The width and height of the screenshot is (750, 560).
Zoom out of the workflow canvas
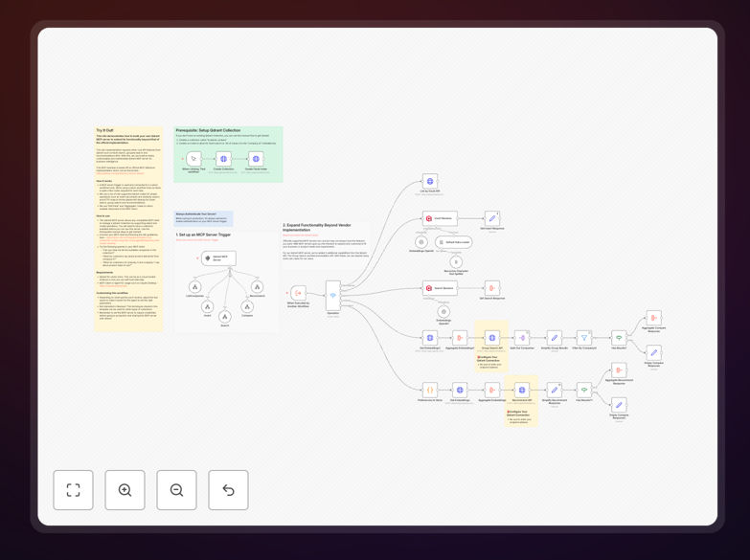[176, 490]
